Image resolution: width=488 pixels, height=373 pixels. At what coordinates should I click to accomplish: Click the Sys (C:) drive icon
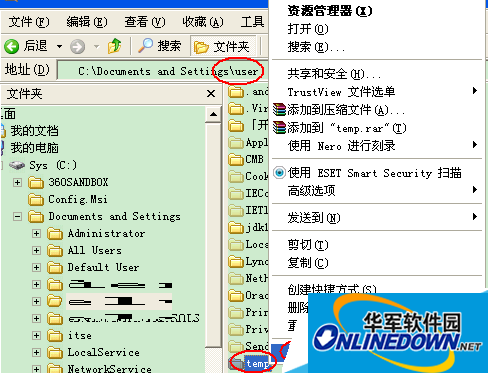(17, 165)
